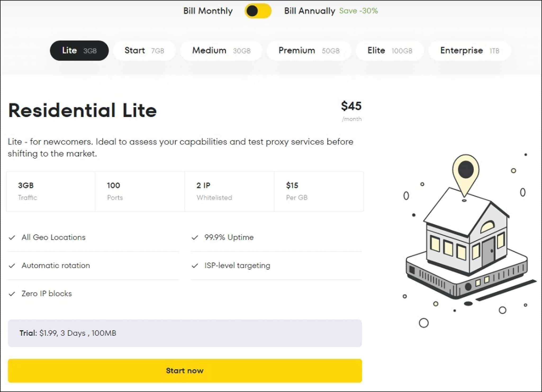
Task: Toggle the monthly/annual billing switch
Action: point(258,11)
